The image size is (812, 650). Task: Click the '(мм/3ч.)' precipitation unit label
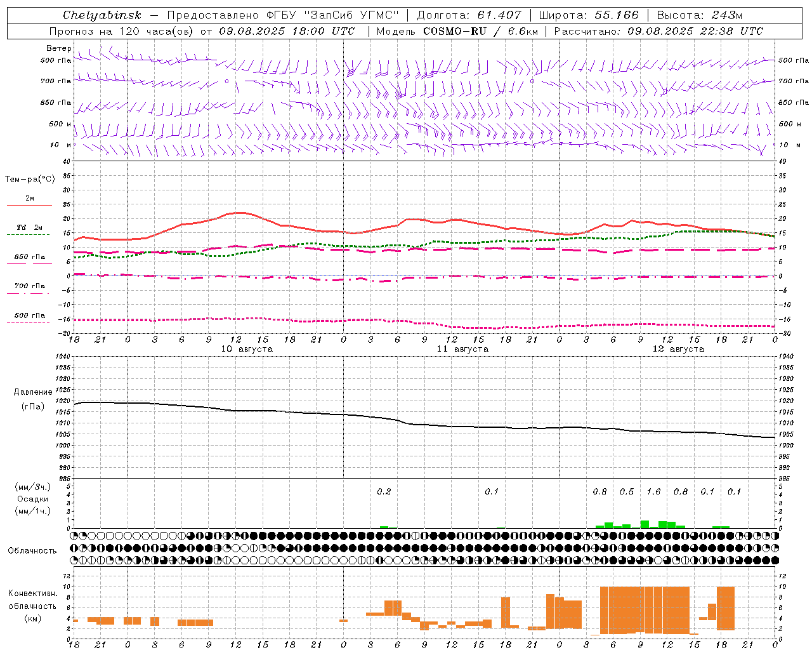pos(33,487)
